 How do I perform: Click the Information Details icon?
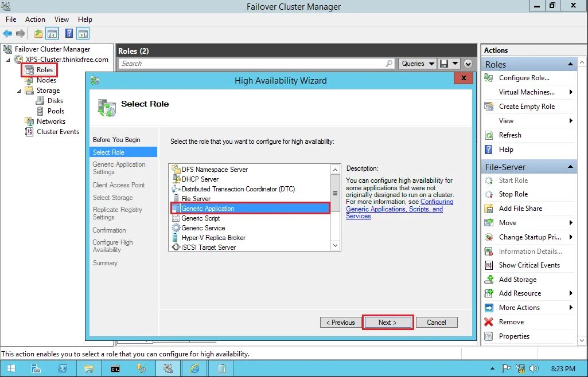coord(489,252)
